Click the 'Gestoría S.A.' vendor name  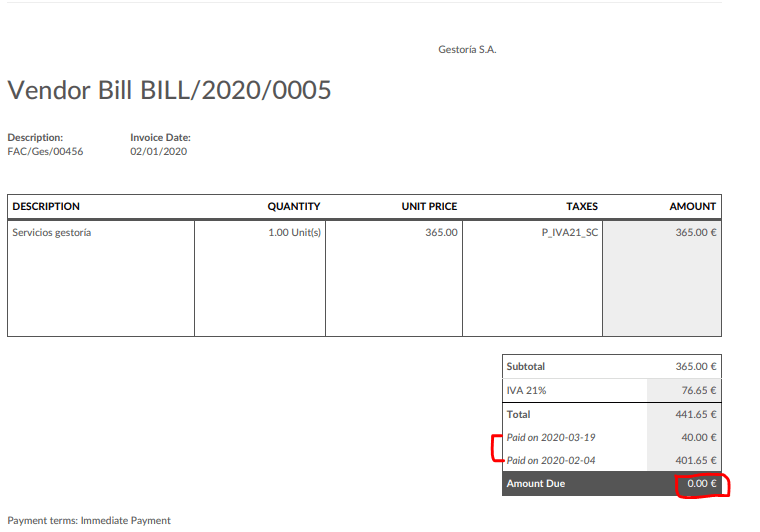[467, 49]
